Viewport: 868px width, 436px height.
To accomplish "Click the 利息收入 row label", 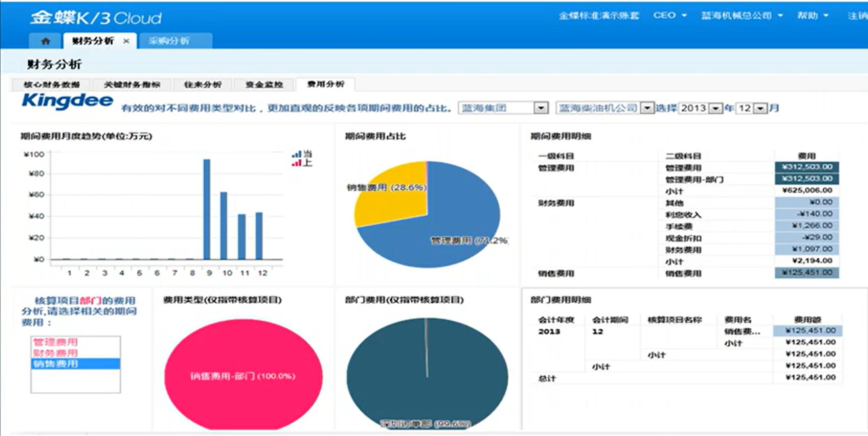I will pos(683,215).
